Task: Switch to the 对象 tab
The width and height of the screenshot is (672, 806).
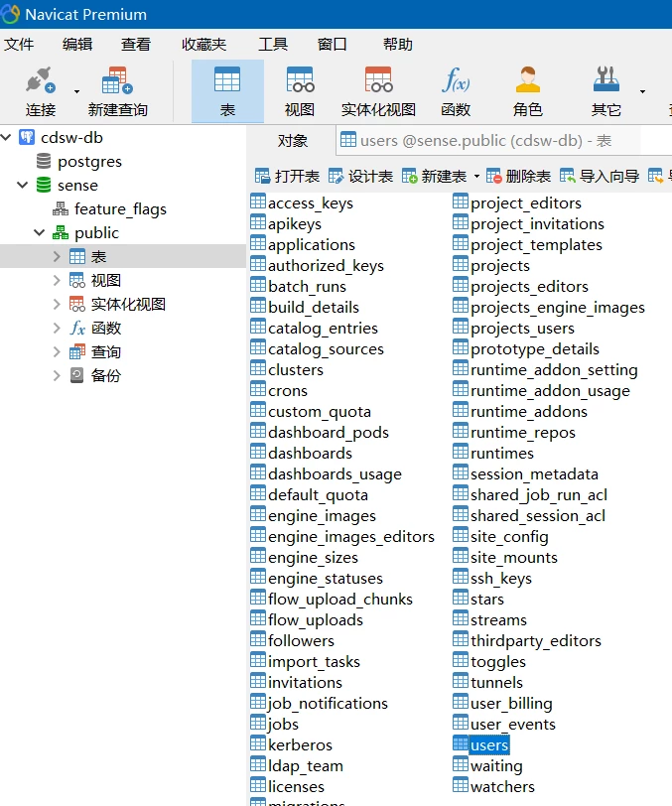Action: tap(293, 141)
